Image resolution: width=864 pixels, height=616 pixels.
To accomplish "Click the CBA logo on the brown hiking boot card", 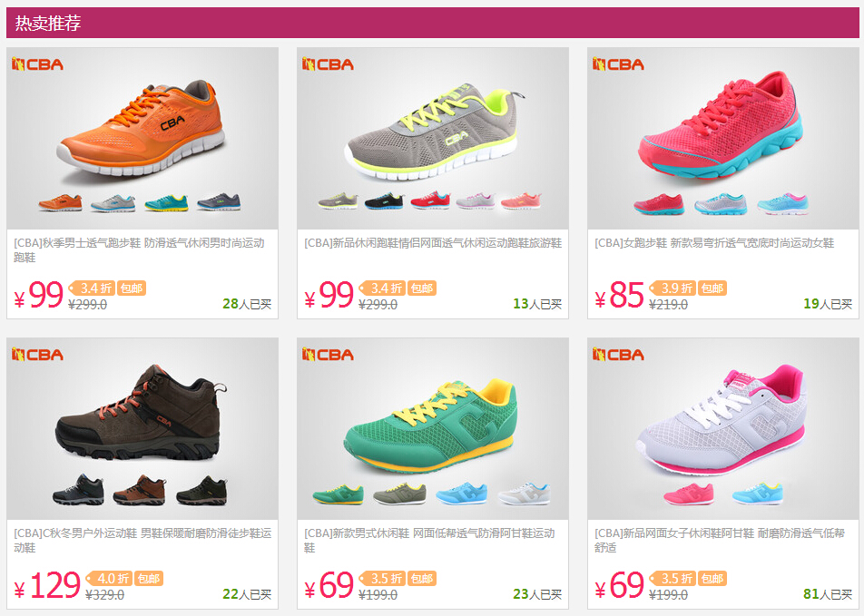I will [37, 355].
